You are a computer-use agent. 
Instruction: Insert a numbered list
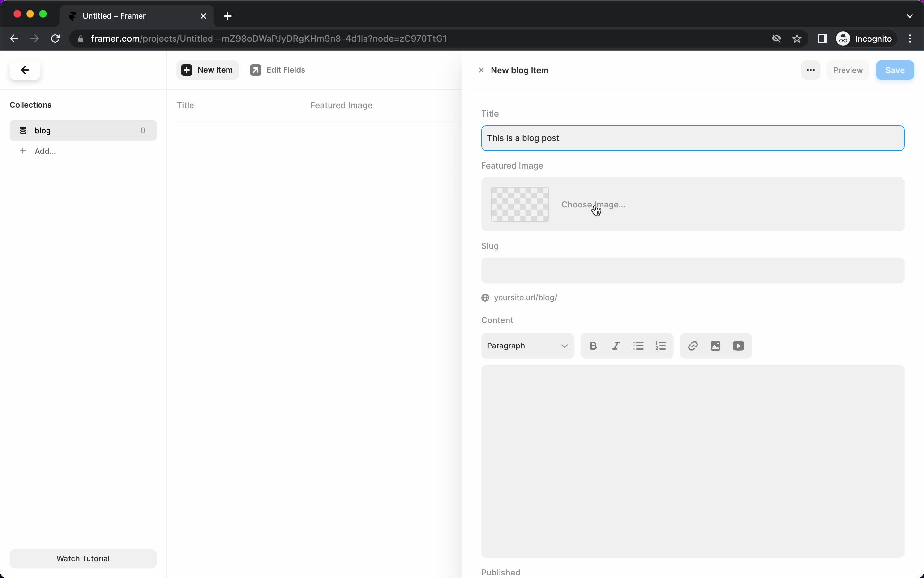(x=661, y=346)
